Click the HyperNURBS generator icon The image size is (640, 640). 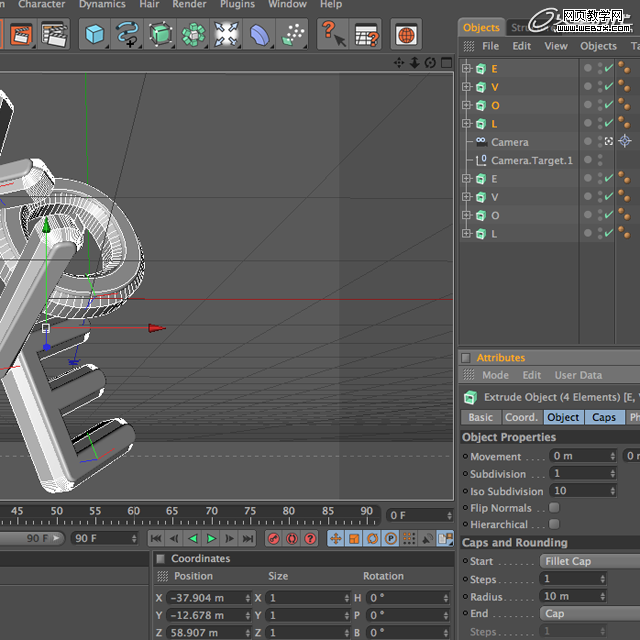tap(160, 34)
